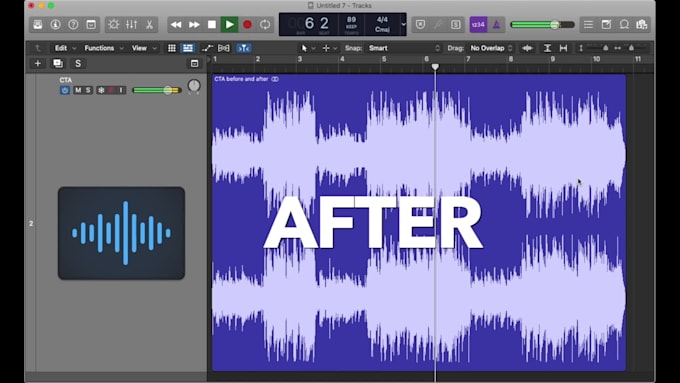Image resolution: width=680 pixels, height=383 pixels.
Task: Click the horizontal auto zoom icon
Action: pyautogui.click(x=563, y=48)
